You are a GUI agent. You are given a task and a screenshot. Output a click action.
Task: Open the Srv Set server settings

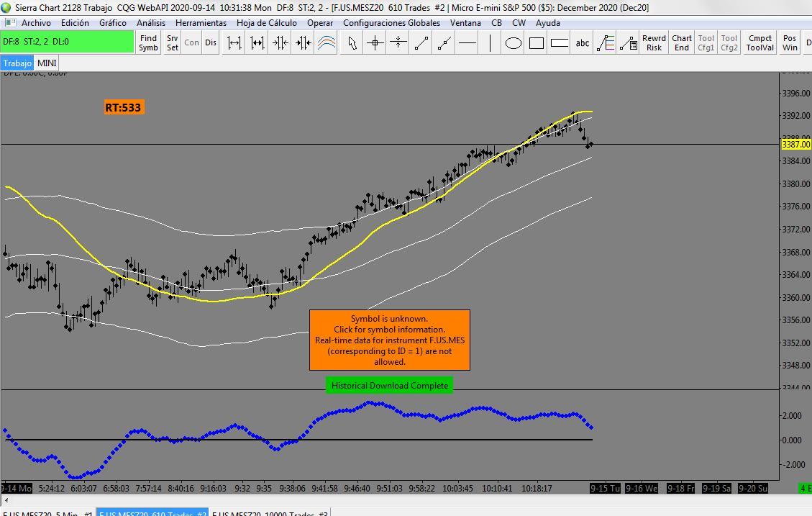coord(173,42)
